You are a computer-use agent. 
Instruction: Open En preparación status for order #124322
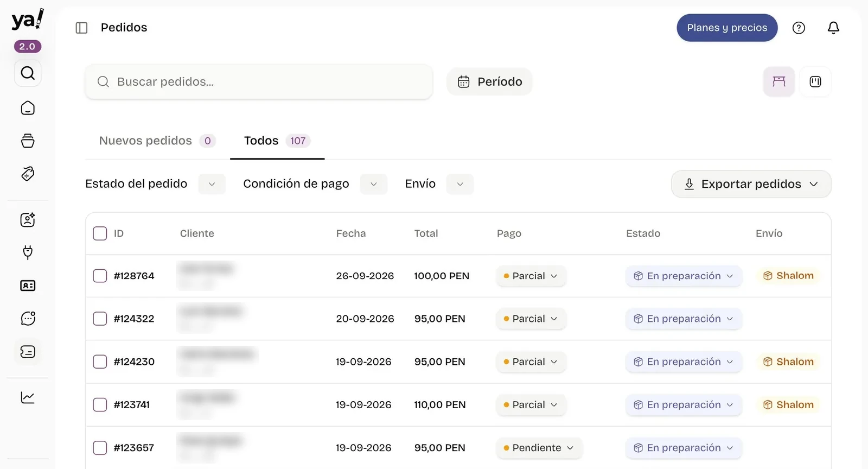point(684,319)
